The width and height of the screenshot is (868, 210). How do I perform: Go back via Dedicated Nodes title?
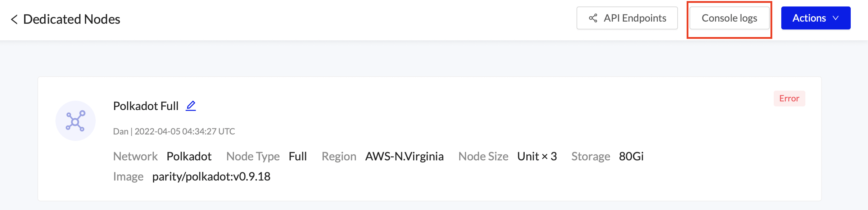tap(72, 19)
